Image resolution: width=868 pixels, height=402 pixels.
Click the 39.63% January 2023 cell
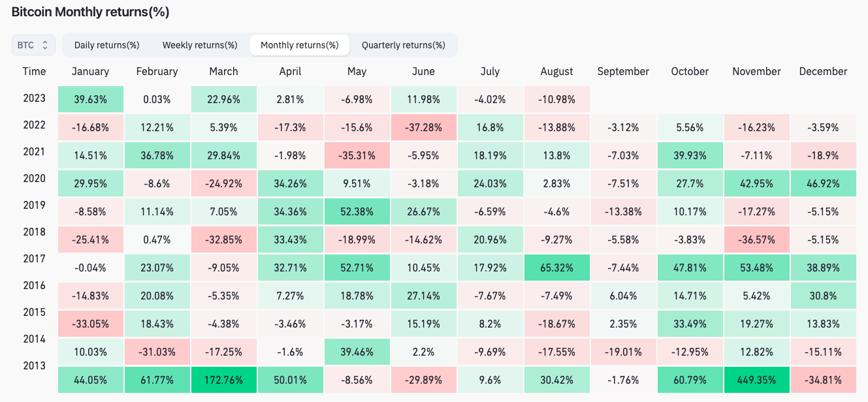(x=90, y=99)
